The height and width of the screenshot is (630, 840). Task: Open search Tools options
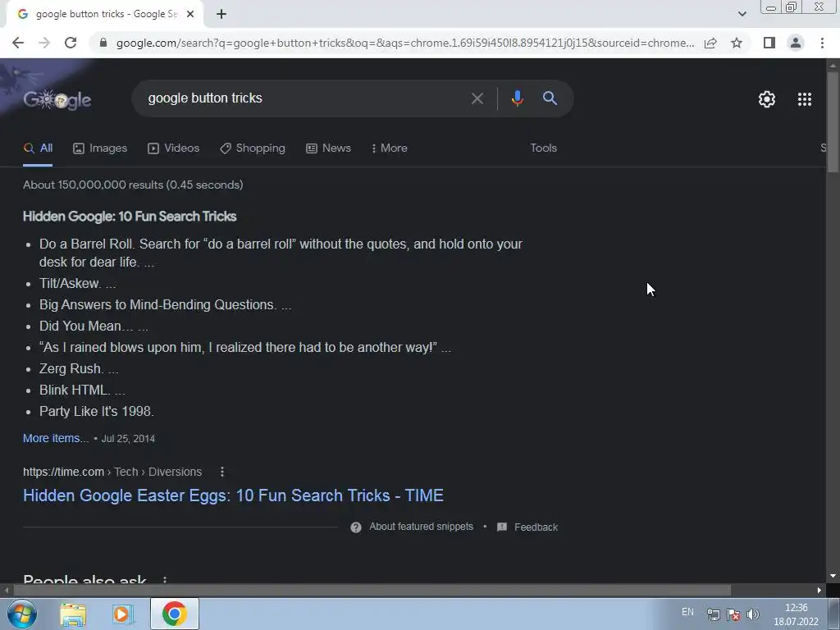click(543, 148)
